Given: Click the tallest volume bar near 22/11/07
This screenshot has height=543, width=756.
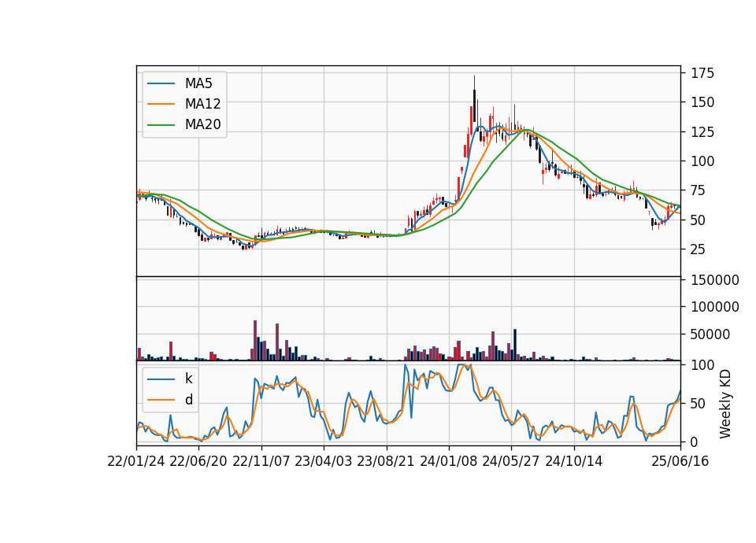Looking at the screenshot, I should click(x=255, y=340).
